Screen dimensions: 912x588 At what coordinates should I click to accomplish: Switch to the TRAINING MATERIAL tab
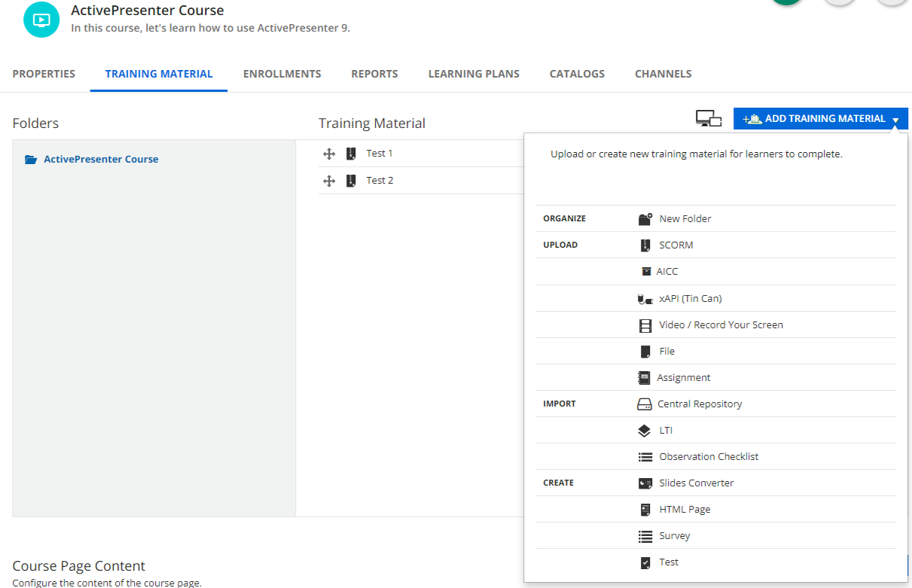[x=159, y=74]
